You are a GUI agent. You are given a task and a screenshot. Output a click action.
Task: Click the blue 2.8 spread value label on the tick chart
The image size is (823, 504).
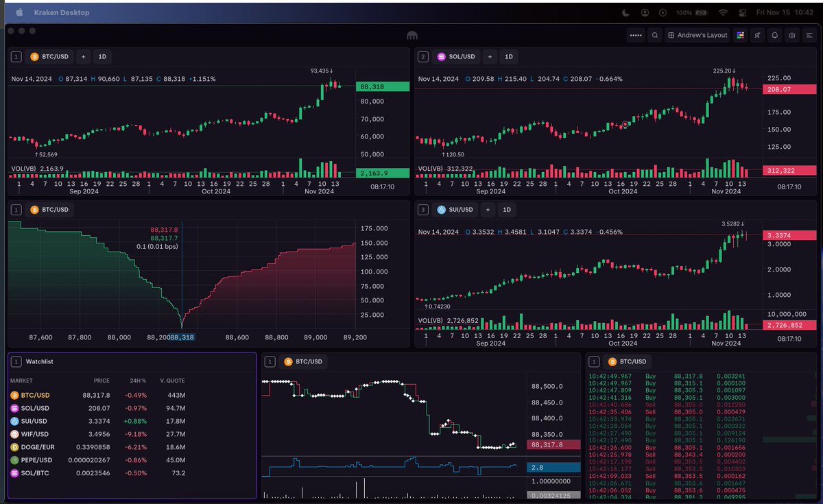[x=553, y=467]
